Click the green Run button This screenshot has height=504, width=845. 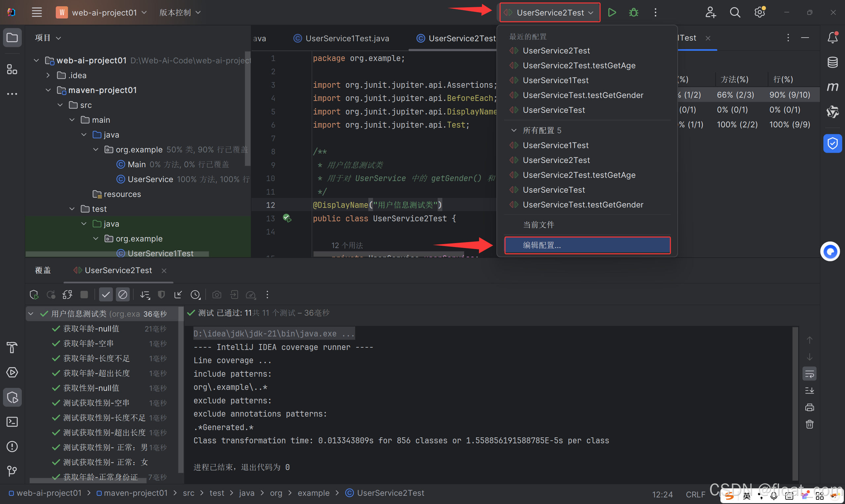pos(612,13)
